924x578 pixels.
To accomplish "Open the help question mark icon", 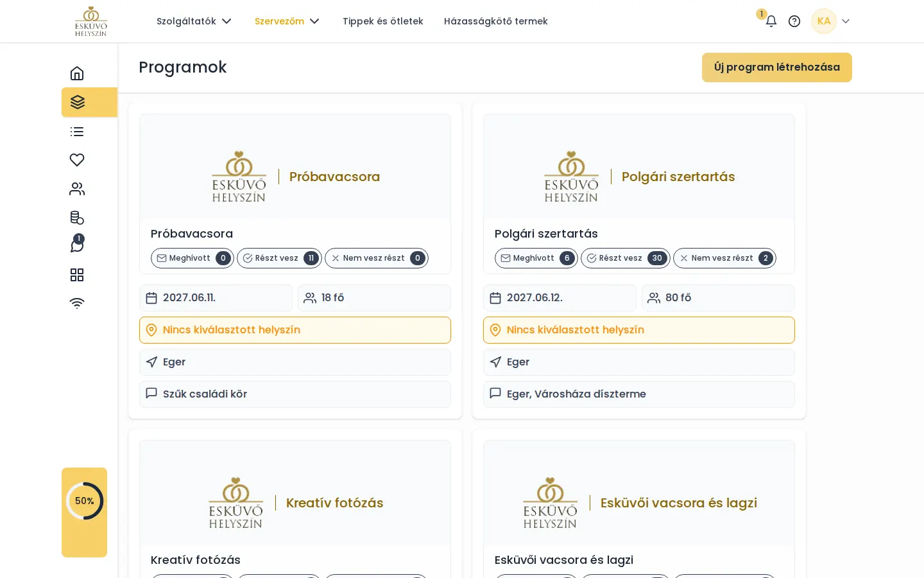I will point(794,21).
